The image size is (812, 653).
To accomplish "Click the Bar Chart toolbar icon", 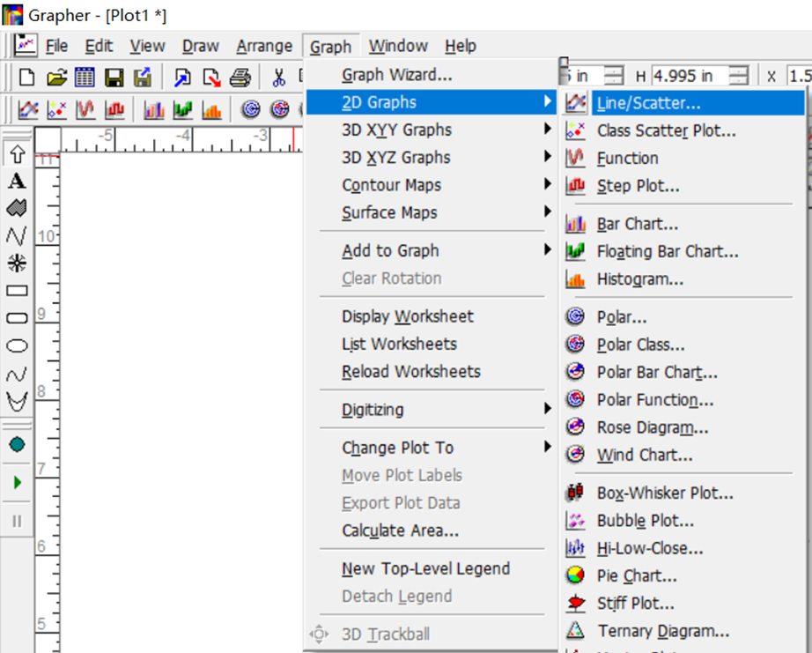I will tap(154, 109).
